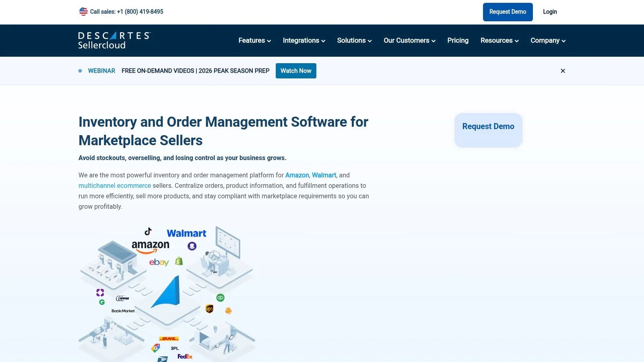The image size is (644, 362).
Task: Click the purple round marketplace icon near Walmart
Action: coord(192,246)
